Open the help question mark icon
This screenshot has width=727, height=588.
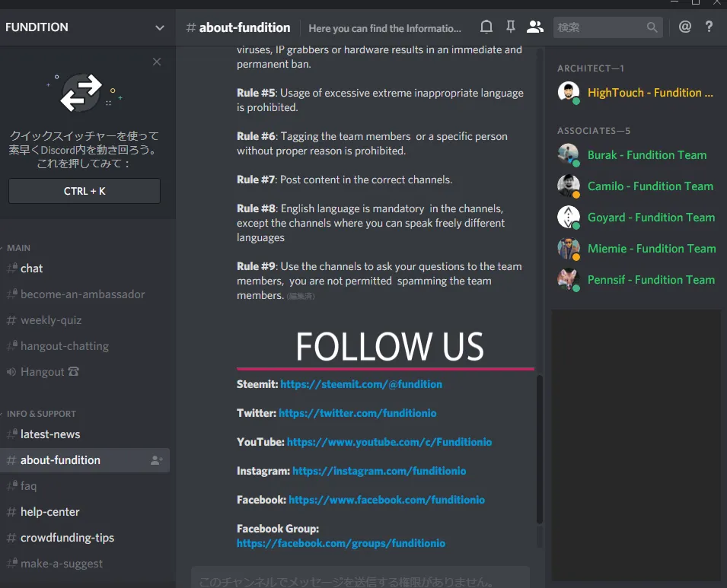[709, 27]
